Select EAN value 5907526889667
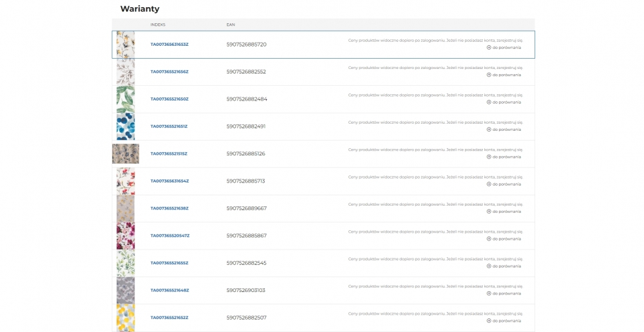 point(247,208)
